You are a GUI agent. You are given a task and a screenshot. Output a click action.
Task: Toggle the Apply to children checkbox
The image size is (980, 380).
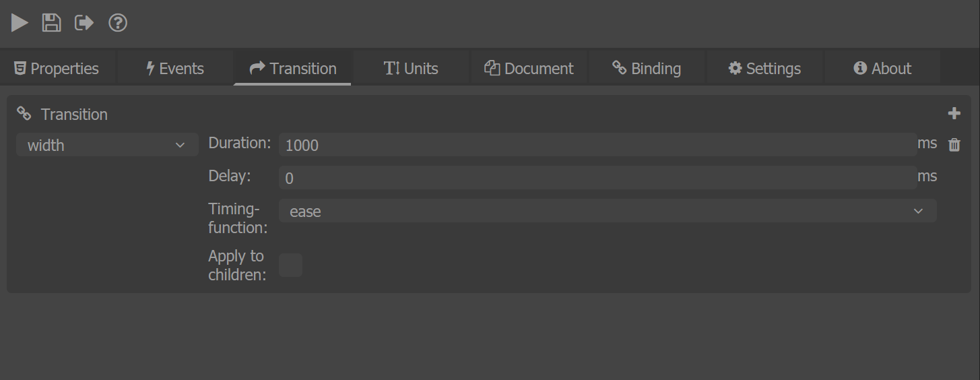point(290,265)
